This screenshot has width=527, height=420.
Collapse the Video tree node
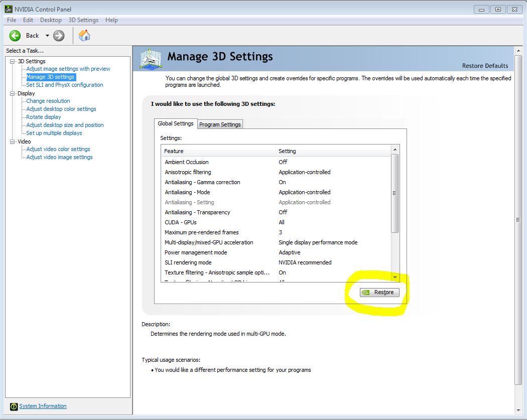pyautogui.click(x=13, y=142)
